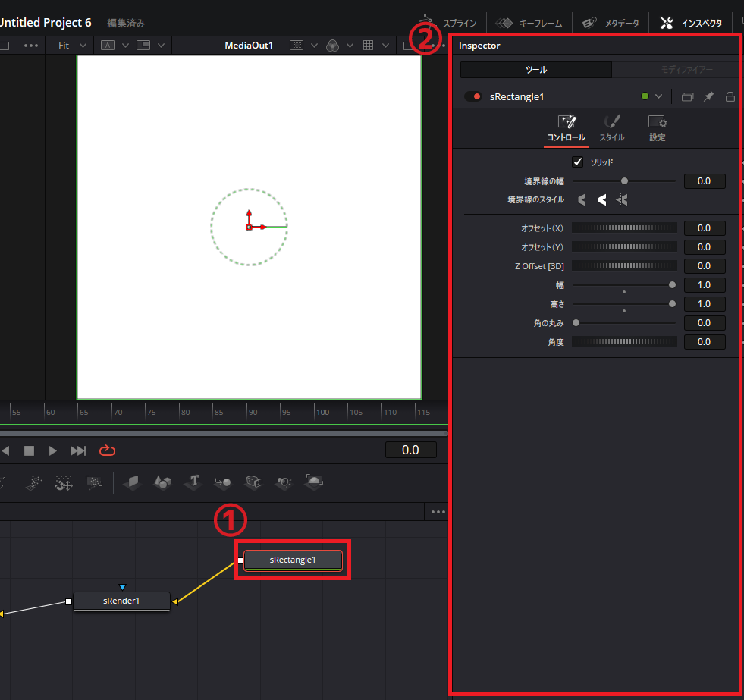The image size is (744, 700).
Task: Click the color channels icon
Action: [333, 46]
